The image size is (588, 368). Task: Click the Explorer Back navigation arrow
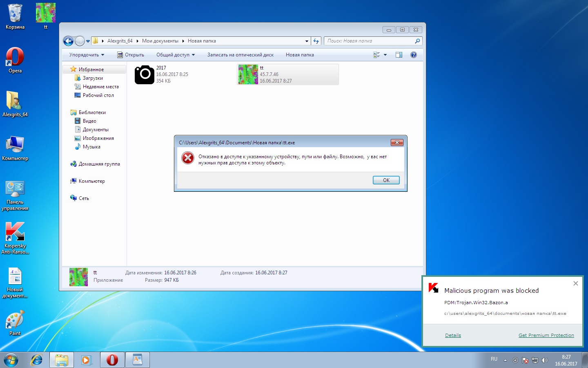[68, 41]
